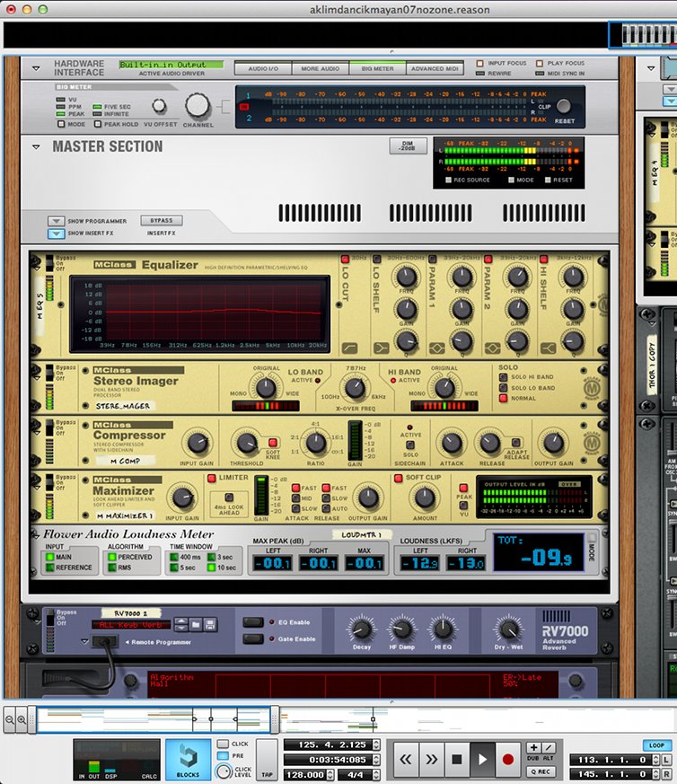
Task: Collapse SHOW INSERT FX arrow button
Action: [56, 233]
